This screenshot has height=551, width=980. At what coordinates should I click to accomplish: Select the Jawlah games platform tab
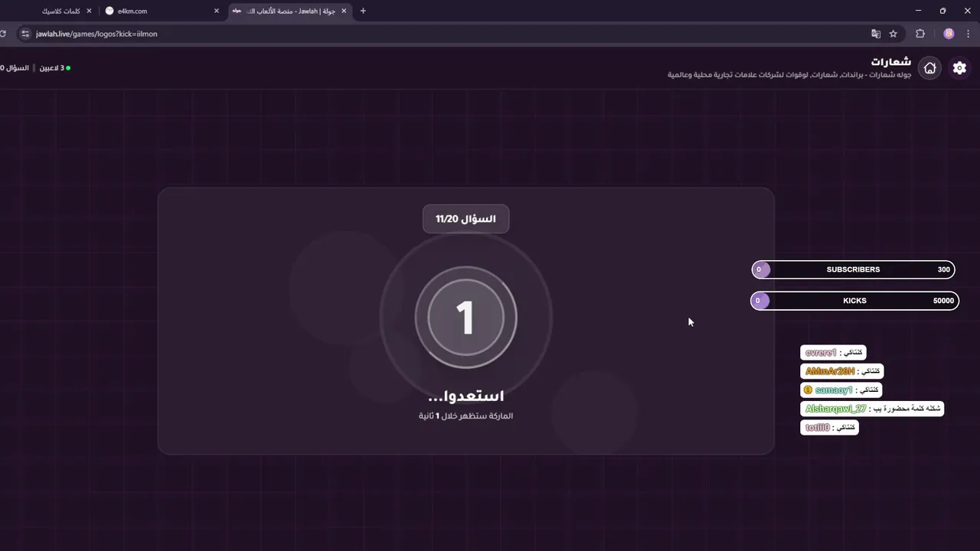click(290, 11)
